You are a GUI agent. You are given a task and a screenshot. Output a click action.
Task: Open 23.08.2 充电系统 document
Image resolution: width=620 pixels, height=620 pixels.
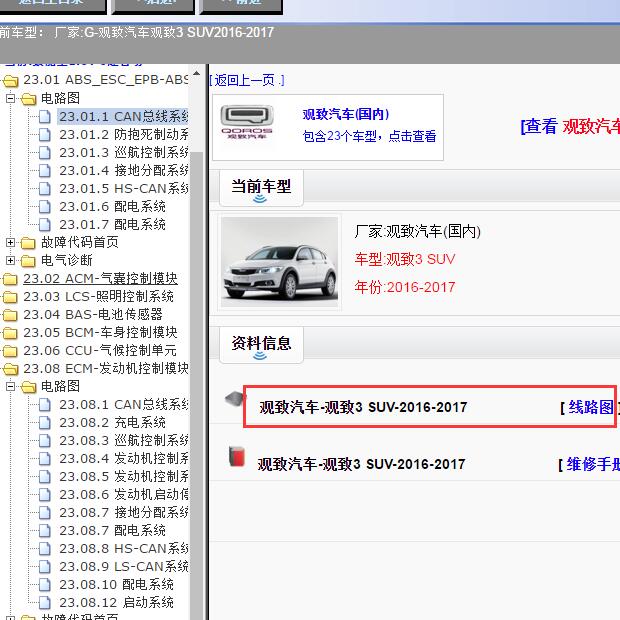(112, 423)
